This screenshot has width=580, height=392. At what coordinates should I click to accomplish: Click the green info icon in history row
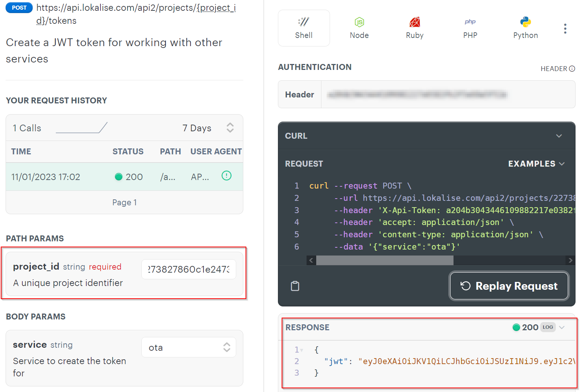227,176
